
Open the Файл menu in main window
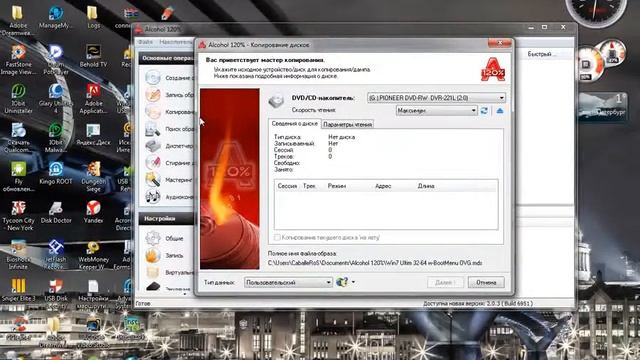[x=145, y=42]
